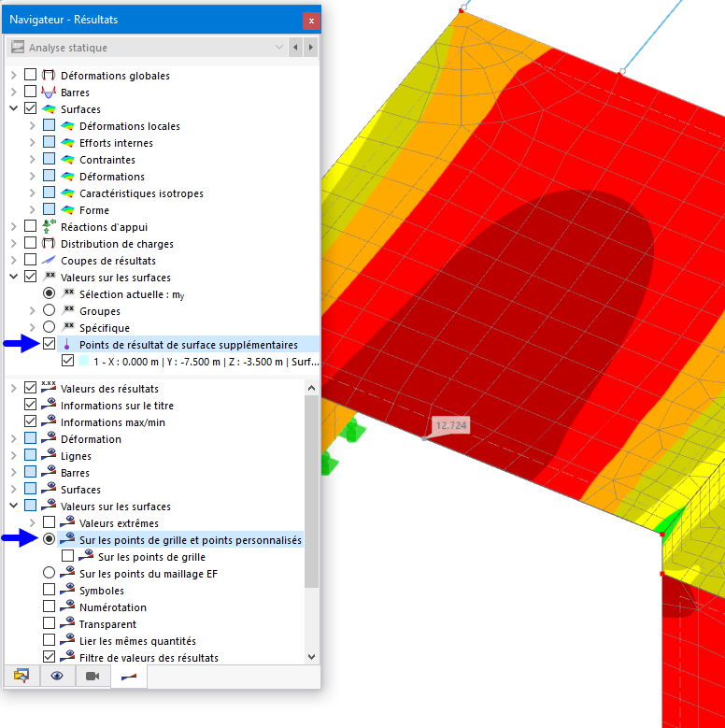Viewport: 725px width, 728px height.
Task: Enable Lier les mêmes quantités checkbox
Action: 49,640
